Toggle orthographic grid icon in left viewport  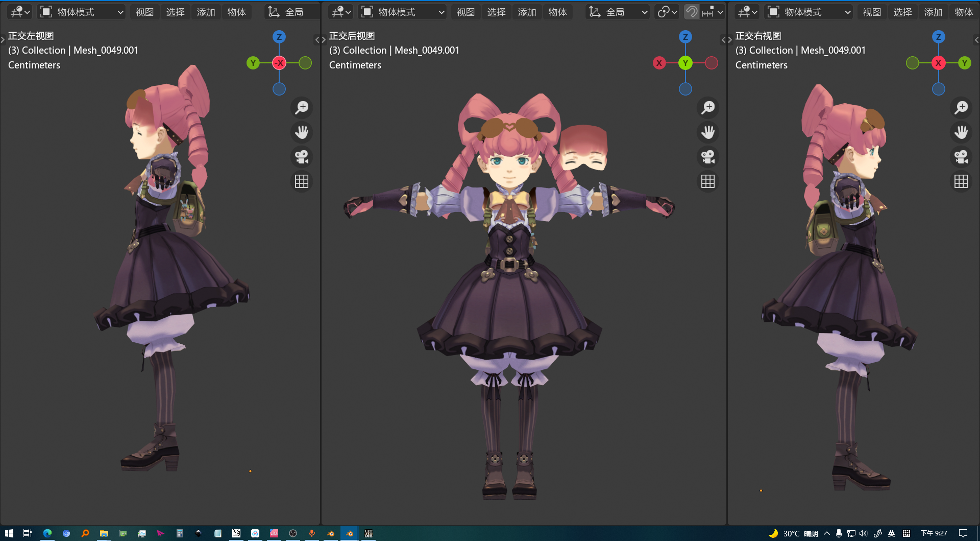(x=302, y=181)
